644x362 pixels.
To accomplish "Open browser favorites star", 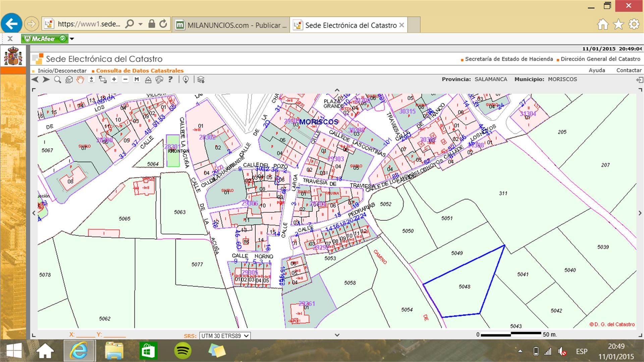I will coord(618,24).
